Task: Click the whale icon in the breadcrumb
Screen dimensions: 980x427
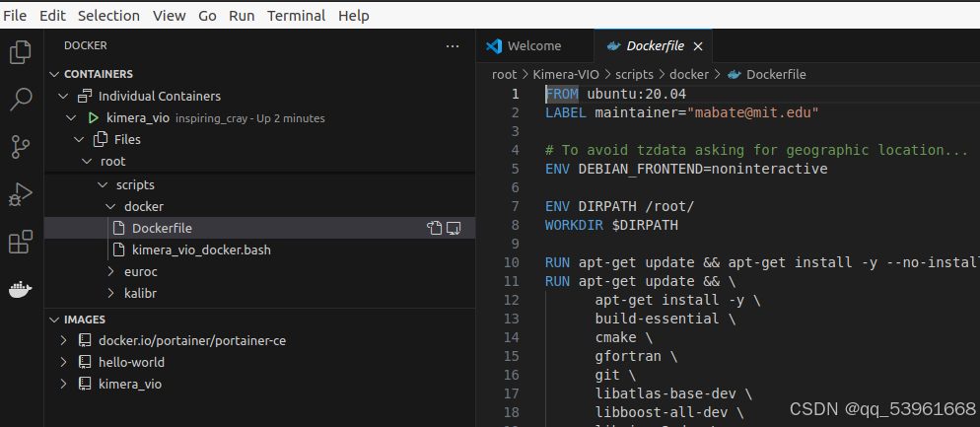Action: tap(735, 74)
